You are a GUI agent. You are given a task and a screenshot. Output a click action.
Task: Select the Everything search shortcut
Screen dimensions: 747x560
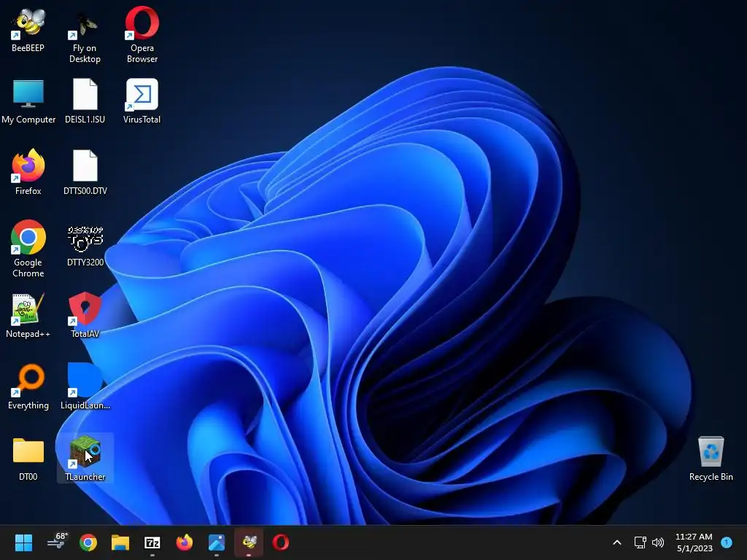pyautogui.click(x=28, y=387)
